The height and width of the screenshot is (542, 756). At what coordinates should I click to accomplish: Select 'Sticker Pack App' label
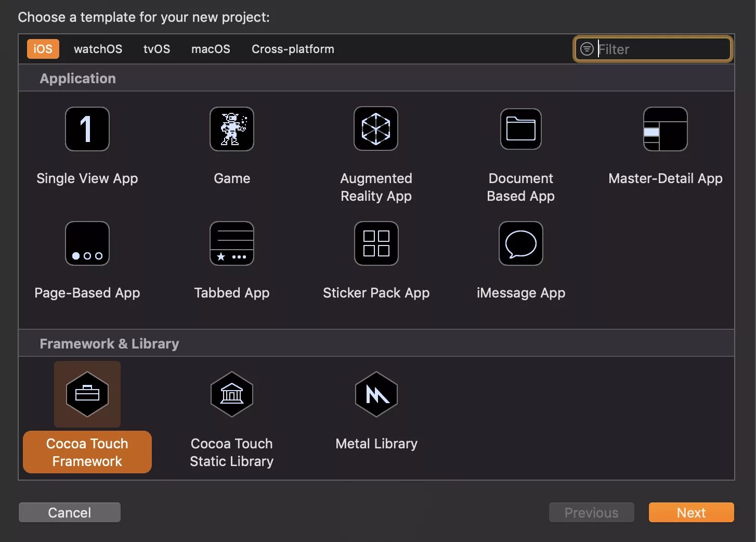pos(376,293)
